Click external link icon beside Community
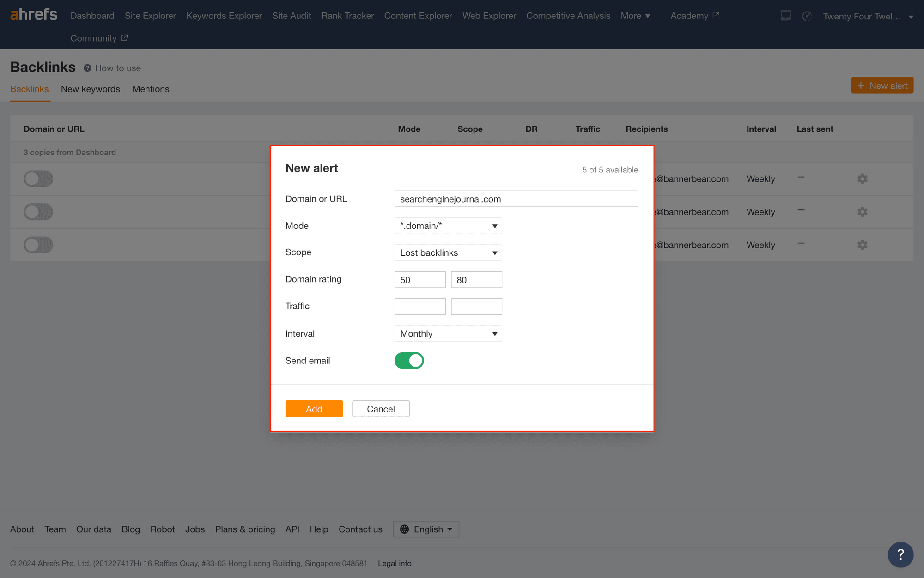 [124, 38]
